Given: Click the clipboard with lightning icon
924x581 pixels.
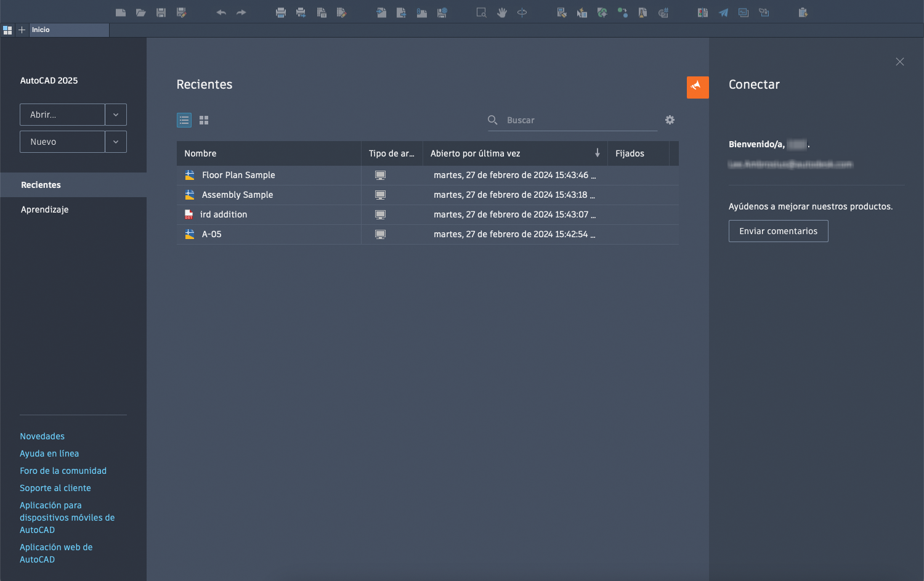Looking at the screenshot, I should tap(803, 12).
